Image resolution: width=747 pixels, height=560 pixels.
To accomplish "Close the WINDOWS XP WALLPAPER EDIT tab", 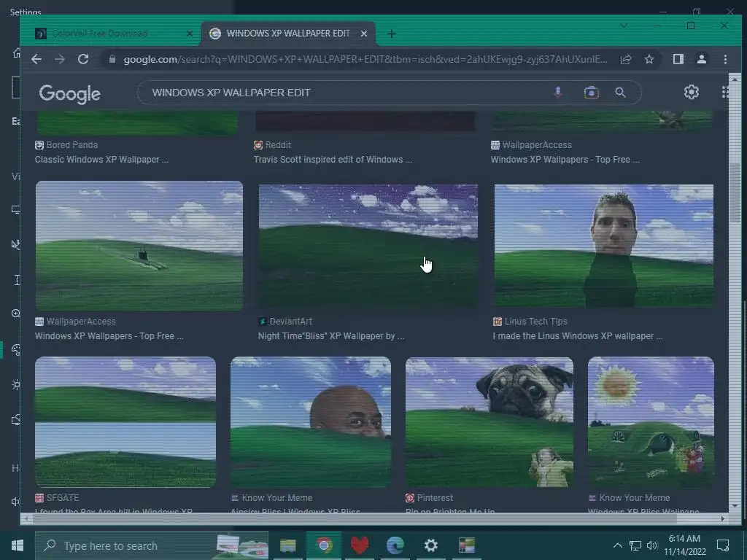I will coord(364,34).
